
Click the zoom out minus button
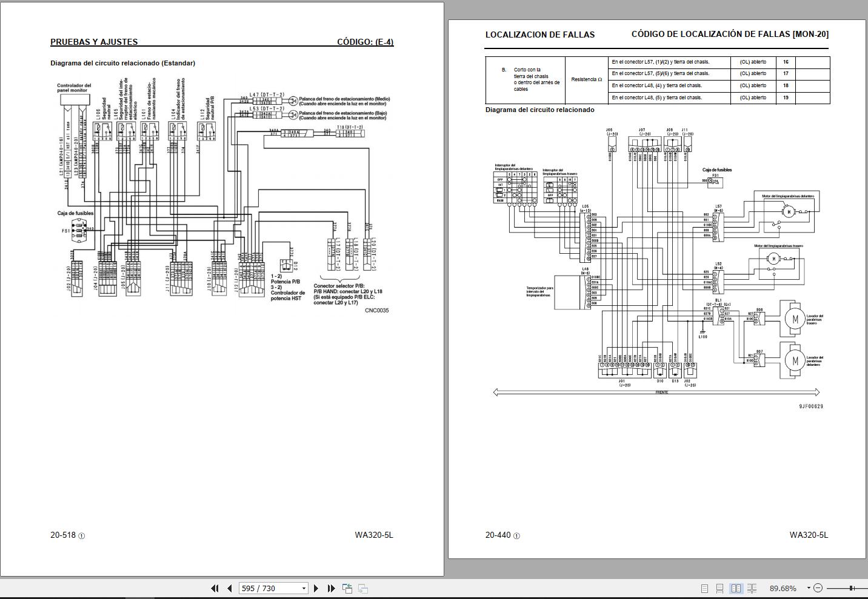(x=818, y=588)
